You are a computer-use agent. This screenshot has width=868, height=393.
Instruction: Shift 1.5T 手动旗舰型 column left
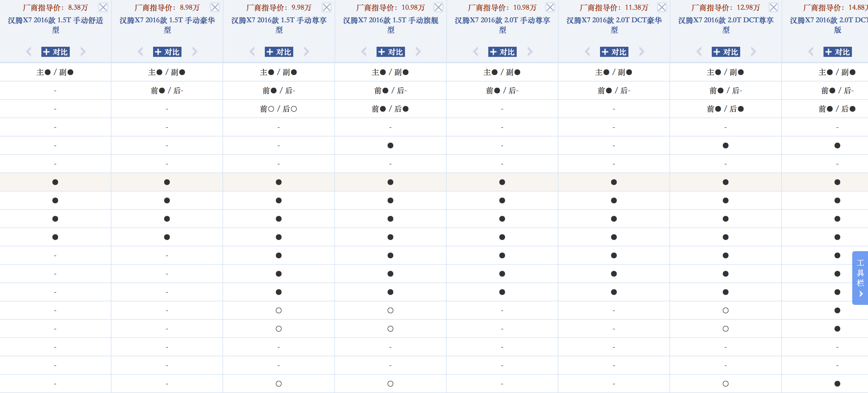coord(364,51)
